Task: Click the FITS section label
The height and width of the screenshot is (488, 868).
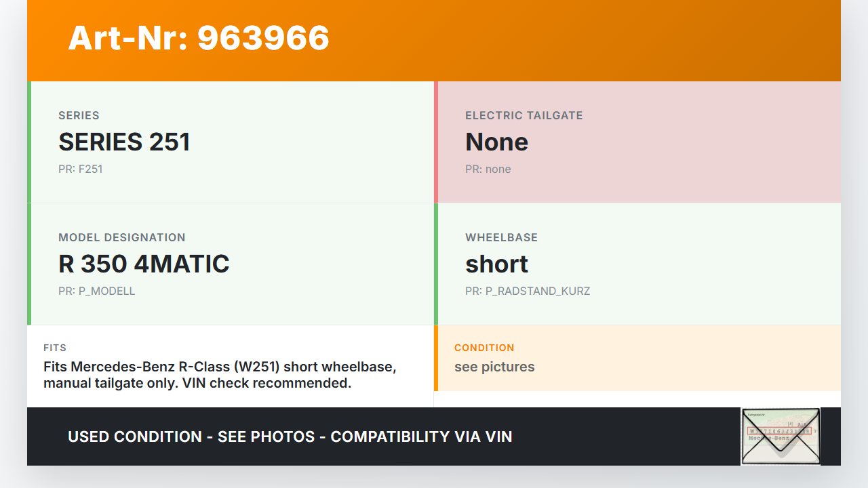Action: pos(55,348)
